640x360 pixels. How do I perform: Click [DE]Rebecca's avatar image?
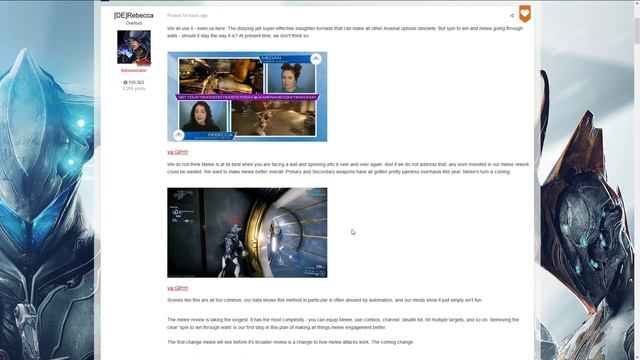click(x=134, y=47)
